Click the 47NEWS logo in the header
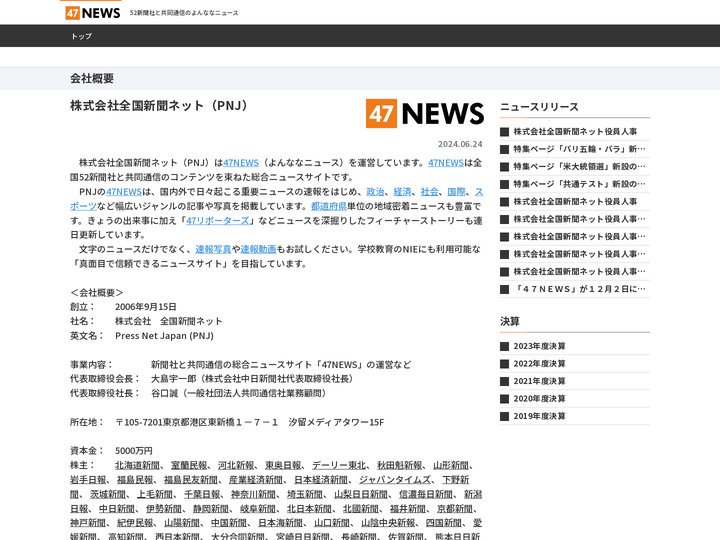The width and height of the screenshot is (720, 540). pos(93,13)
